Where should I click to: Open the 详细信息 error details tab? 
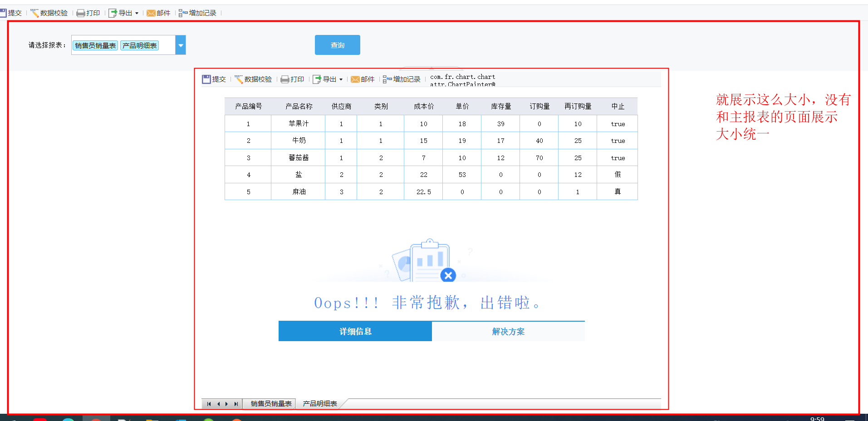pyautogui.click(x=355, y=331)
